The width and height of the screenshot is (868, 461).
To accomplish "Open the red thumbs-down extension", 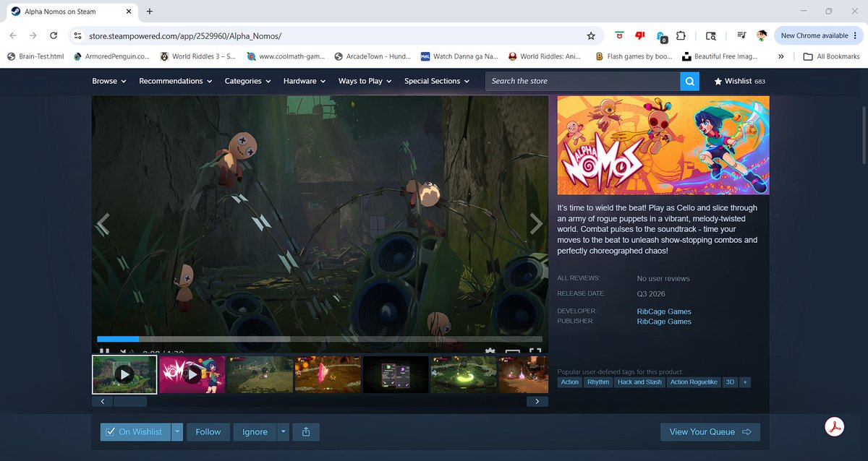I will point(639,35).
